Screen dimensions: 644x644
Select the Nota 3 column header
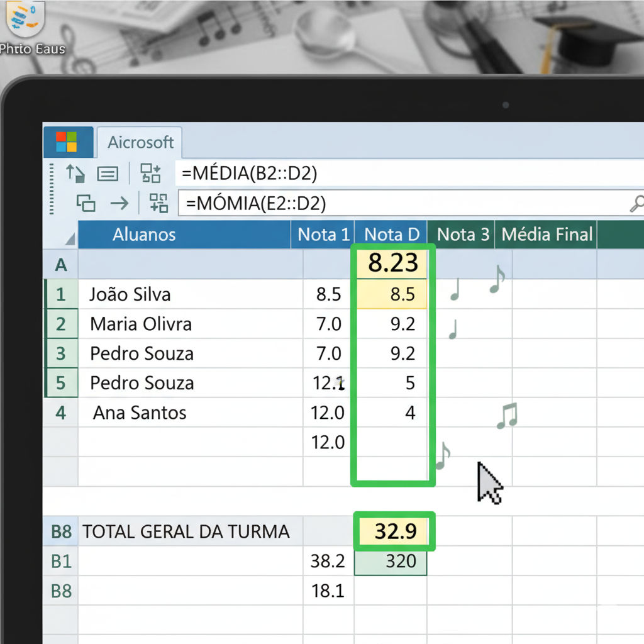(x=462, y=235)
